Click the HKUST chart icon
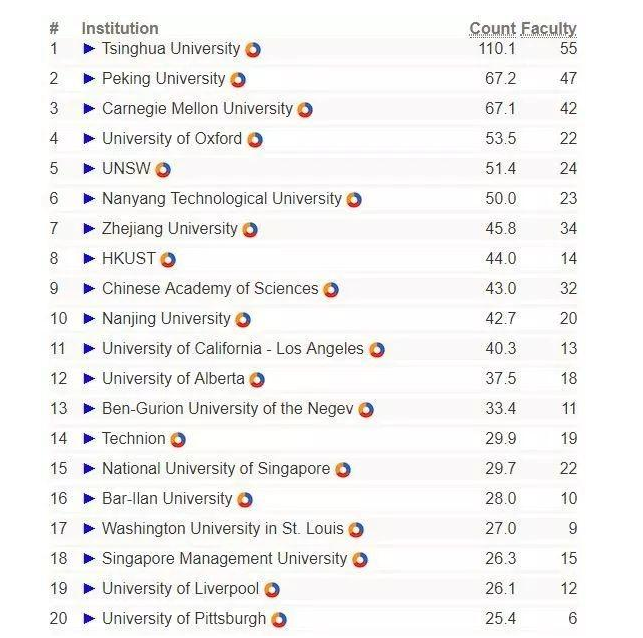The image size is (643, 638). pos(168,260)
